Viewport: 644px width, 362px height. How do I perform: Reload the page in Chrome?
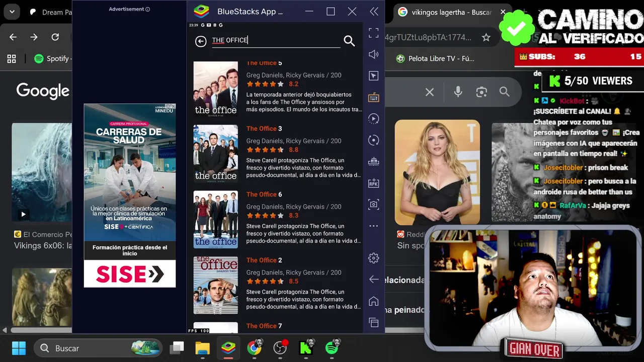[x=55, y=37]
